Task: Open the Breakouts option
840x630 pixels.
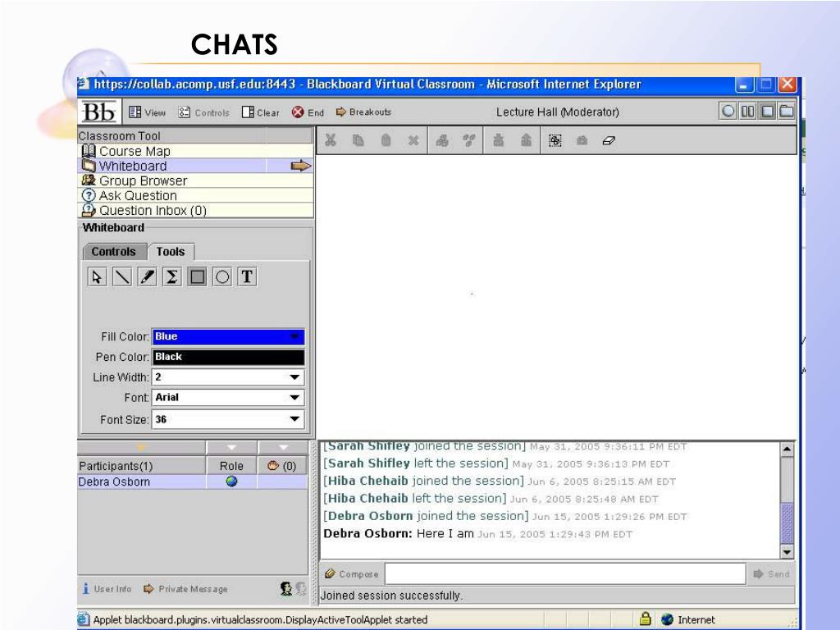Action: [x=363, y=112]
